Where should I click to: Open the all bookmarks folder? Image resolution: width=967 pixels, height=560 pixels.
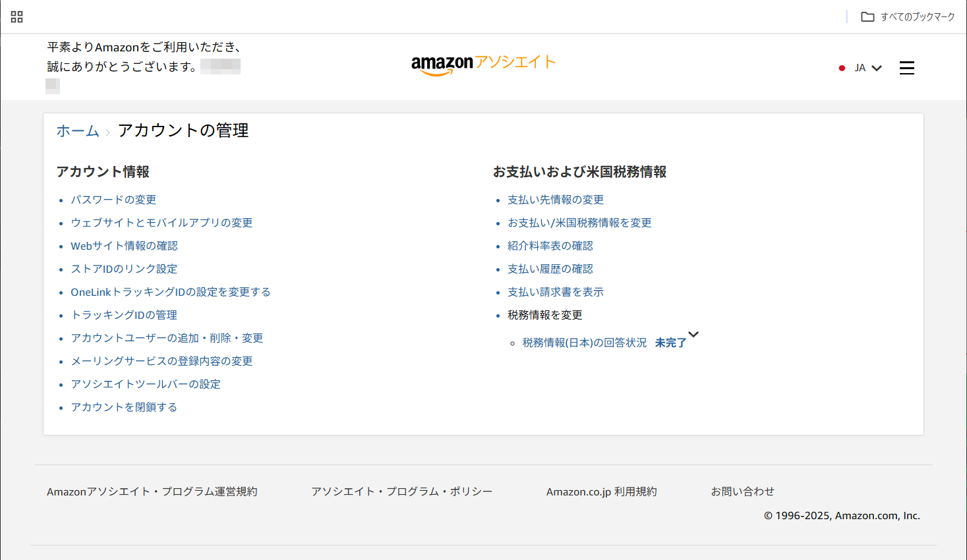coord(908,17)
